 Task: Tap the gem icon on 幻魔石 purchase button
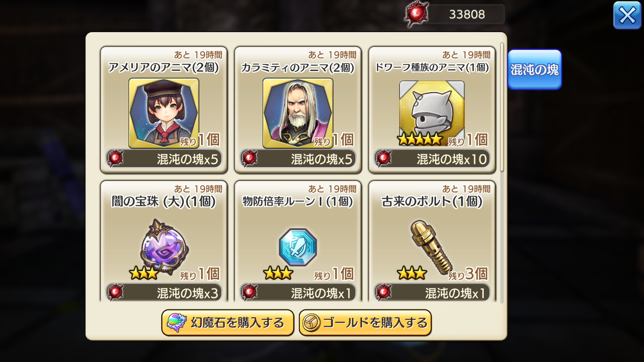(176, 323)
